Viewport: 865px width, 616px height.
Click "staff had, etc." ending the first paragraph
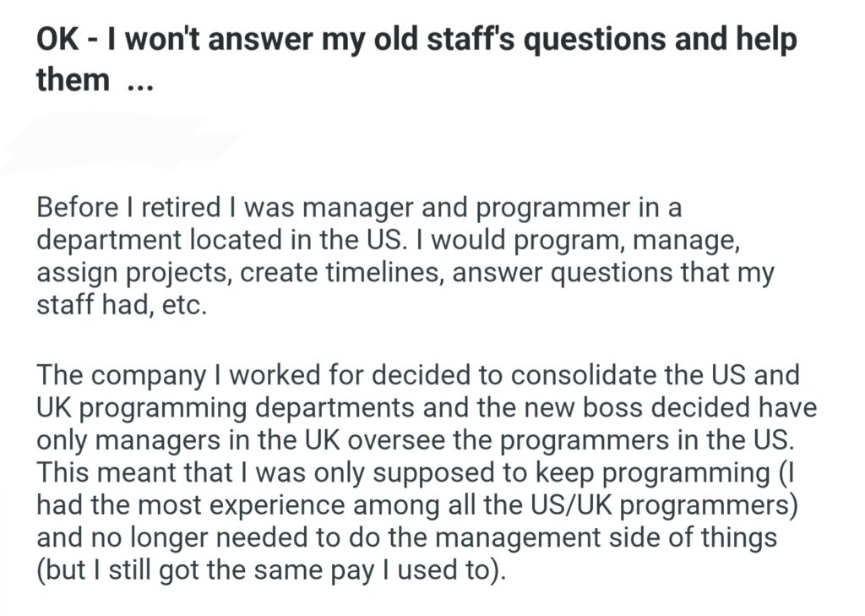[121, 303]
